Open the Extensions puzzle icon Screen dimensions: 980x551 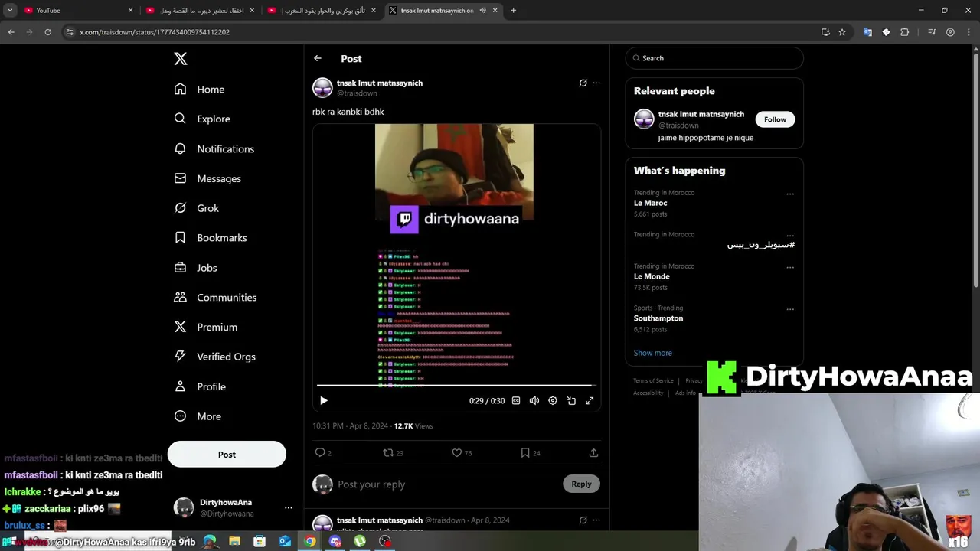coord(904,32)
